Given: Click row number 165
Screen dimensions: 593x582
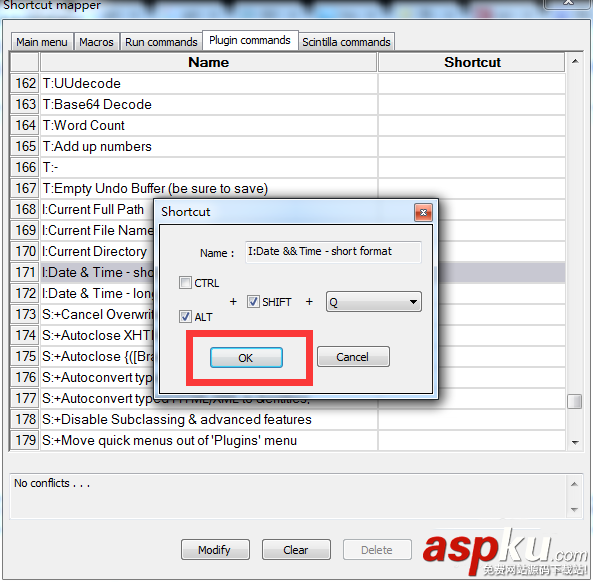Looking at the screenshot, I should point(25,146).
